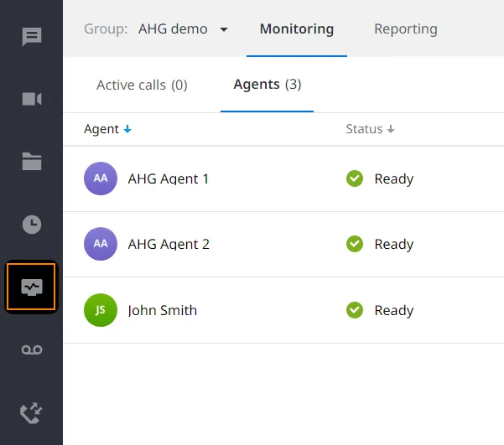Click AHG Agent 1 purple avatar
The height and width of the screenshot is (445, 504).
tap(101, 179)
